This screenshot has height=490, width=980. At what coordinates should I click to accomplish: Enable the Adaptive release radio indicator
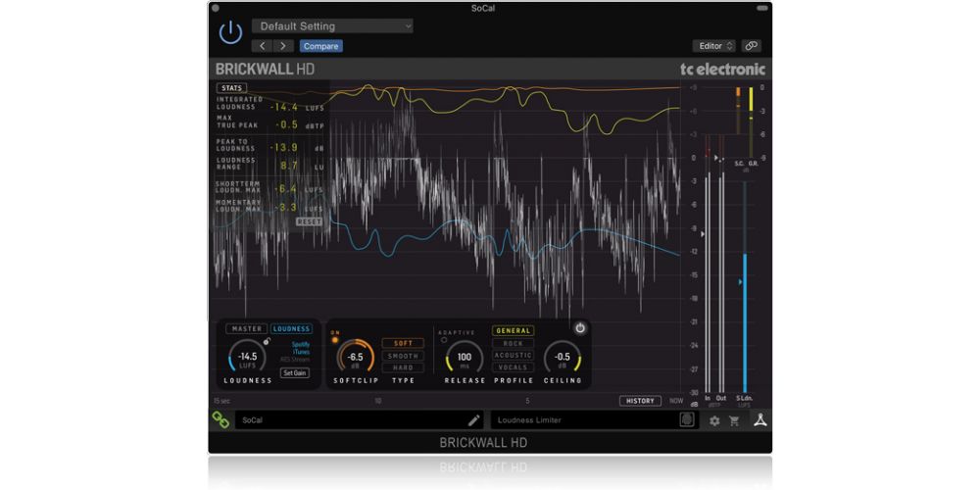pyautogui.click(x=444, y=340)
